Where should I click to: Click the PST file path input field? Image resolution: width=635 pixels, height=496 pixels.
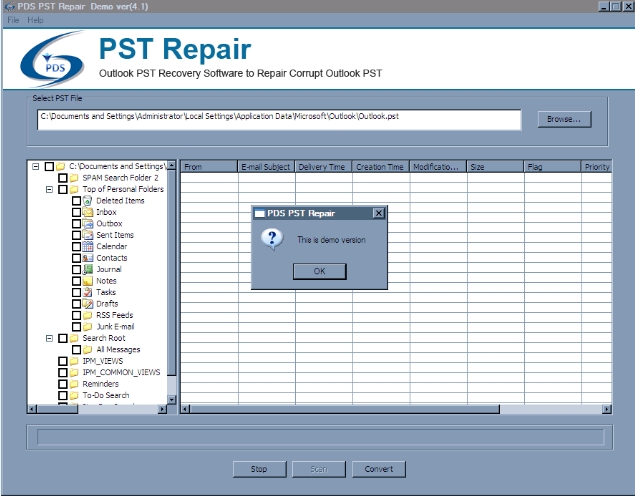click(279, 119)
